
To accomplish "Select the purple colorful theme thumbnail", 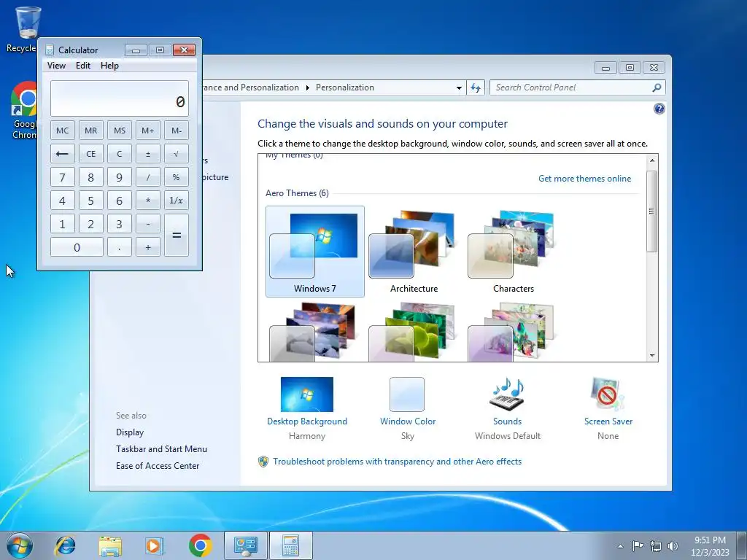I will [511, 332].
